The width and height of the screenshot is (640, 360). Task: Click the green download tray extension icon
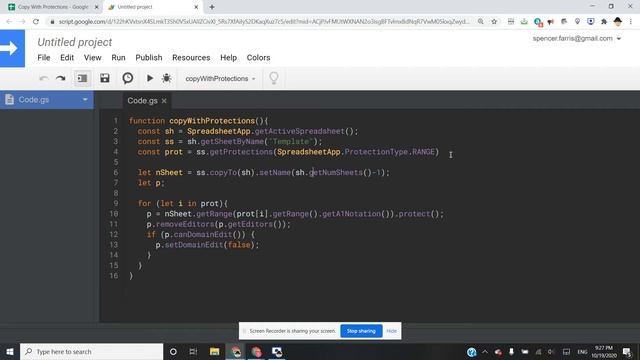[524, 22]
